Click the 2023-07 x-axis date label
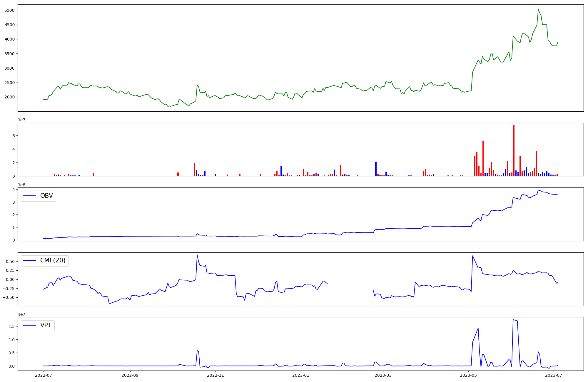 click(554, 375)
